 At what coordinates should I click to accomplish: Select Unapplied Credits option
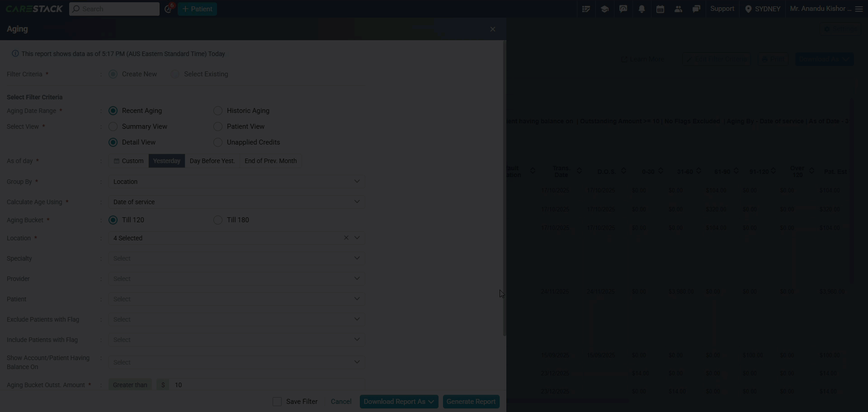[218, 142]
